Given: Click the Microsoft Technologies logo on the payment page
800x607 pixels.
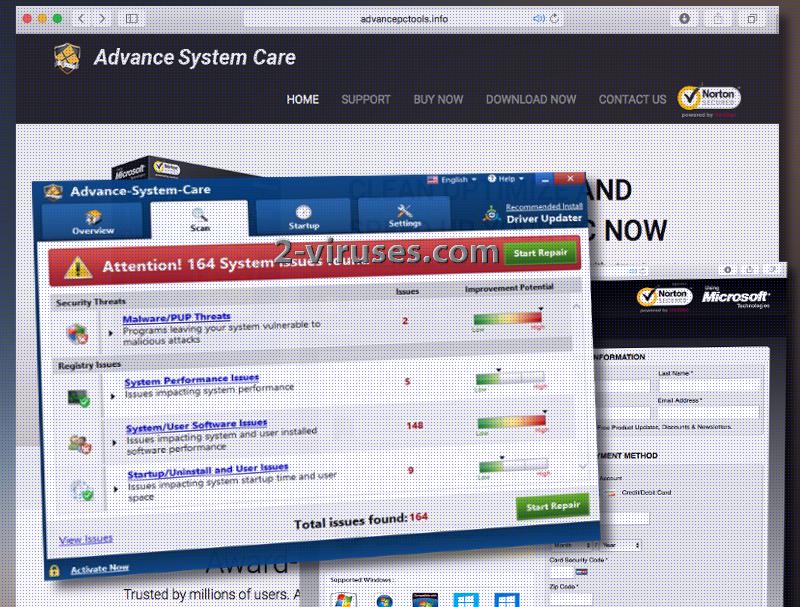Looking at the screenshot, I should [735, 297].
